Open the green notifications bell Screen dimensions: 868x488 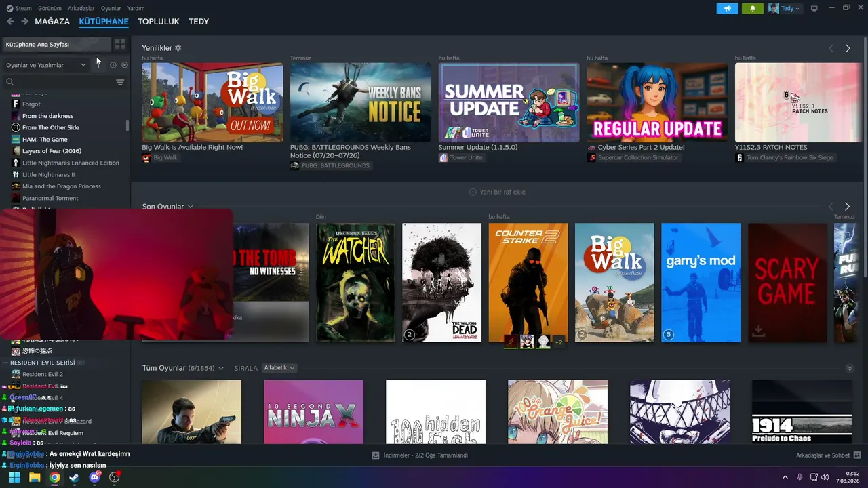[752, 8]
